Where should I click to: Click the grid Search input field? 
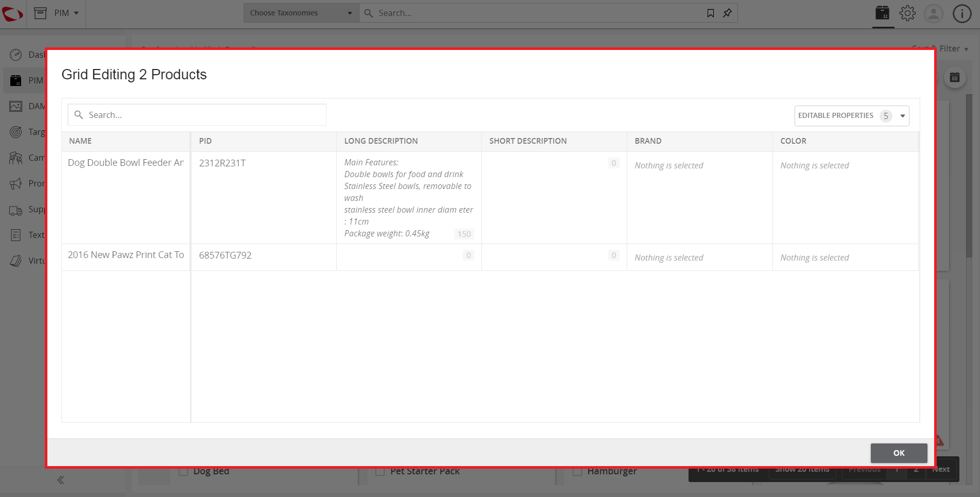[x=197, y=115]
